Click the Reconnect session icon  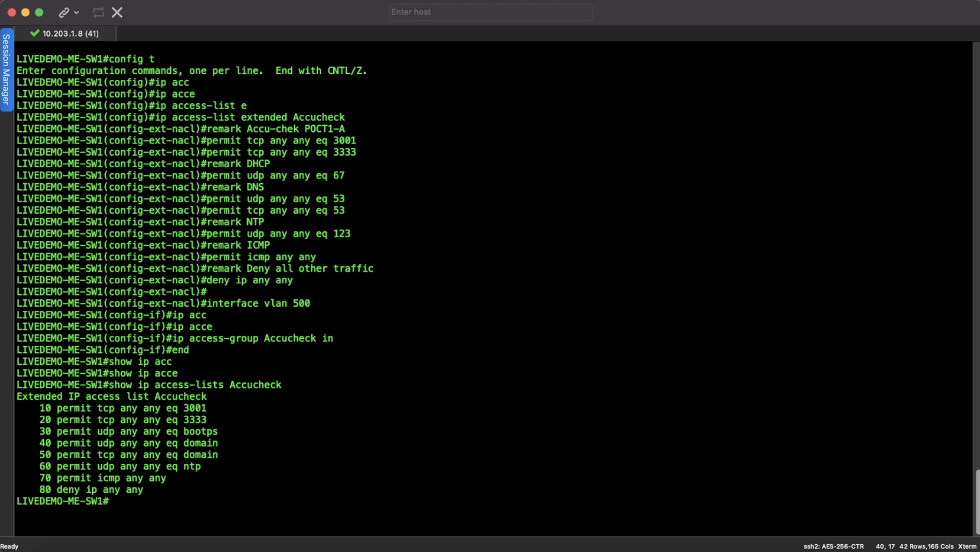pyautogui.click(x=98, y=12)
